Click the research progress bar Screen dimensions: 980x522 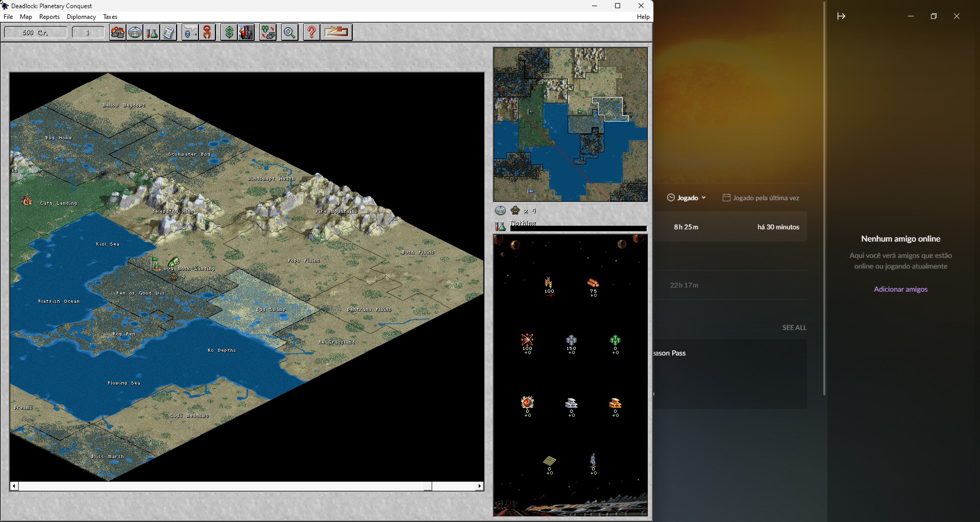(x=578, y=229)
